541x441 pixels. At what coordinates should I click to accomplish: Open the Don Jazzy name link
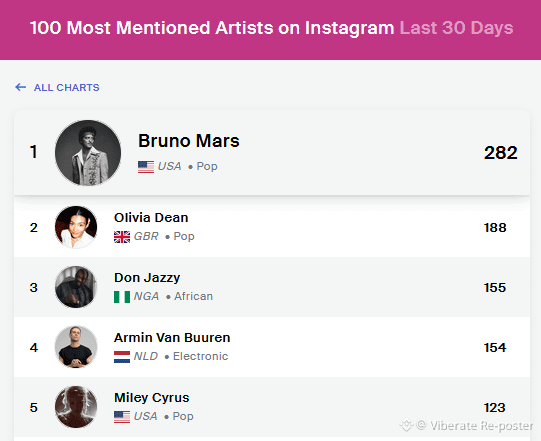click(147, 278)
